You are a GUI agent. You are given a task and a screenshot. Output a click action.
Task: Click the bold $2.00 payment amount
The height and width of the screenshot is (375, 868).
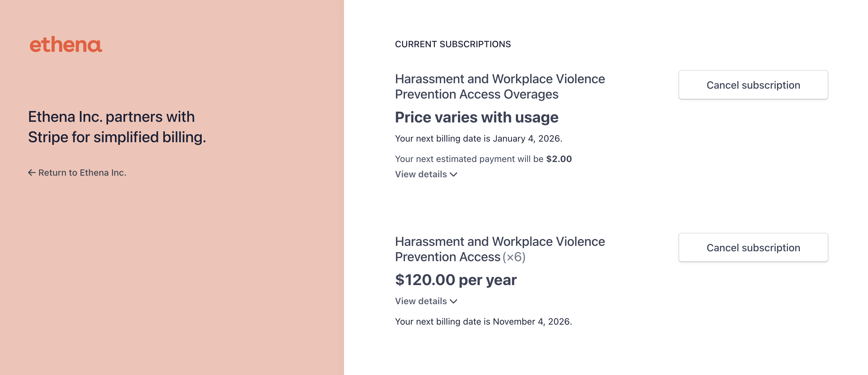(559, 159)
